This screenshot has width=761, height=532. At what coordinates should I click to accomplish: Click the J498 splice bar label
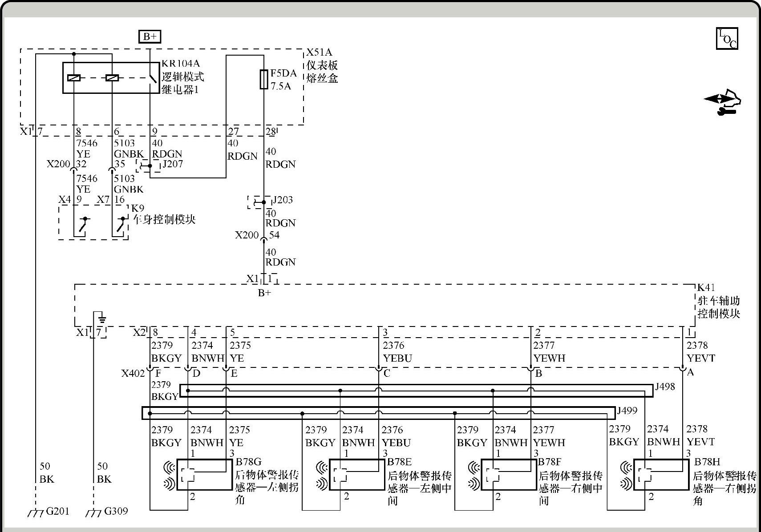tap(665, 387)
